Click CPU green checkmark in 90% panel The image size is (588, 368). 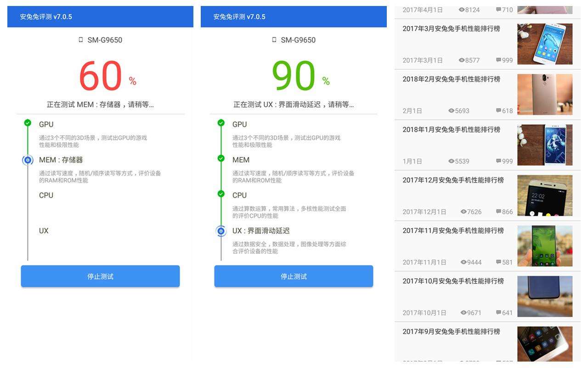click(221, 194)
